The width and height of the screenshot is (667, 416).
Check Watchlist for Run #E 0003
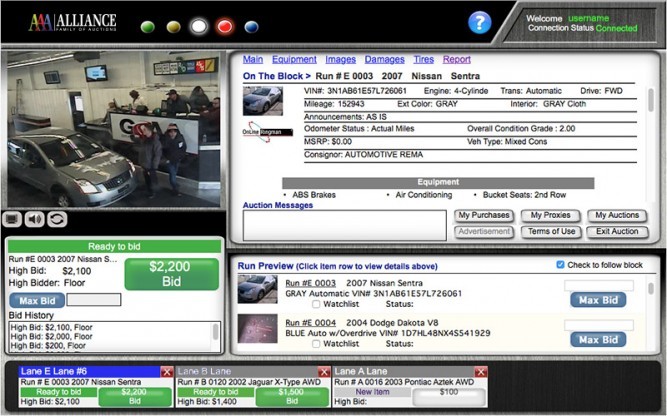[x=316, y=304]
